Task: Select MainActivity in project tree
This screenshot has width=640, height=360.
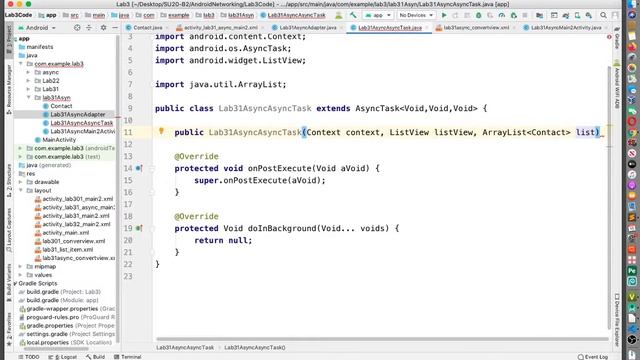Action: (x=59, y=140)
